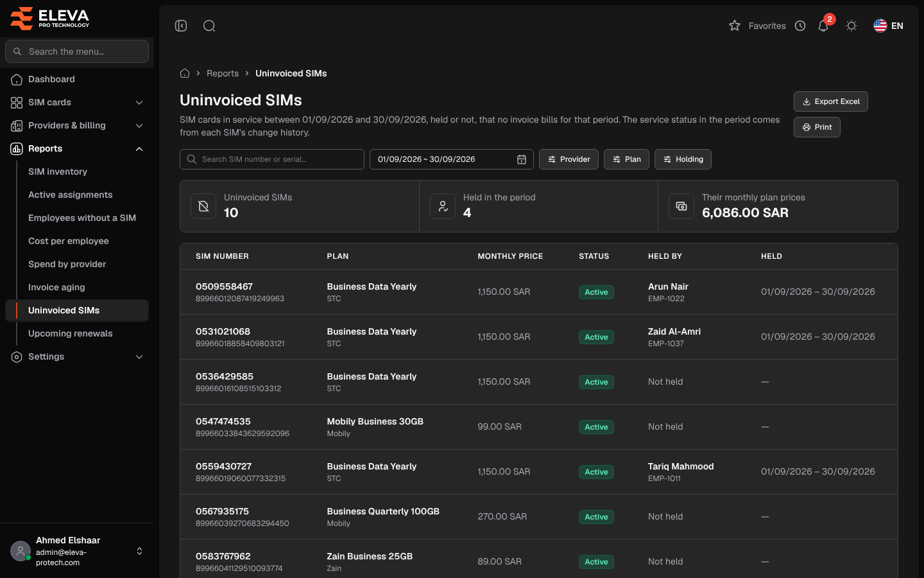This screenshot has height=578, width=924.
Task: Click holder name Zaid Al-Amri
Action: (674, 331)
